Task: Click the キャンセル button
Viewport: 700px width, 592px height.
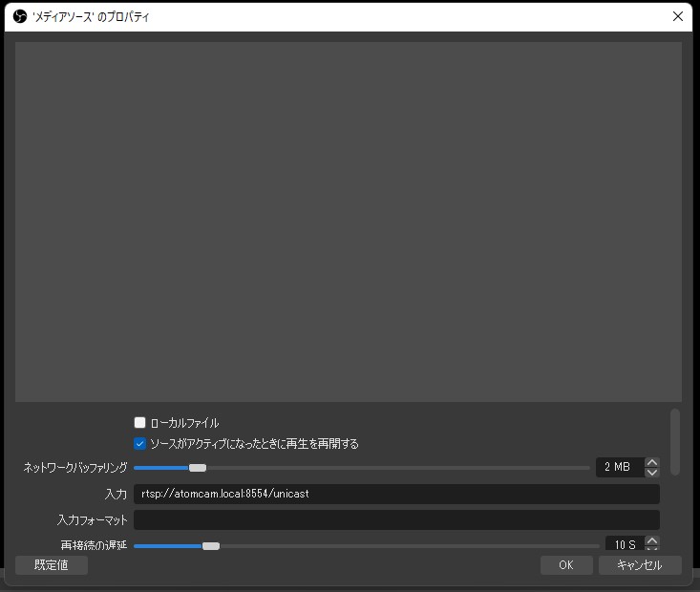Action: point(640,565)
